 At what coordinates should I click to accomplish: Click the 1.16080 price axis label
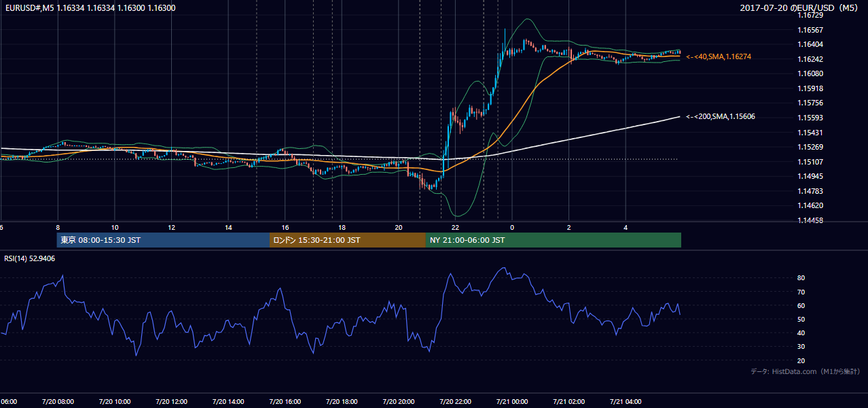pos(812,73)
